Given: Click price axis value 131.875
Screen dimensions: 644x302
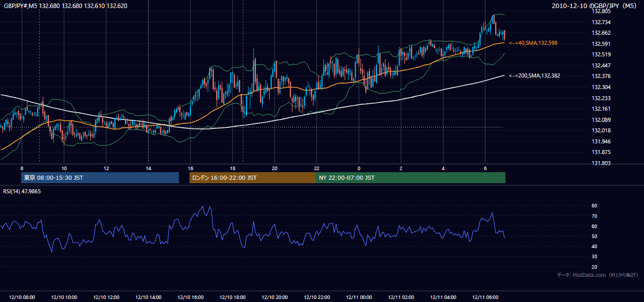Looking at the screenshot, I should (601, 152).
